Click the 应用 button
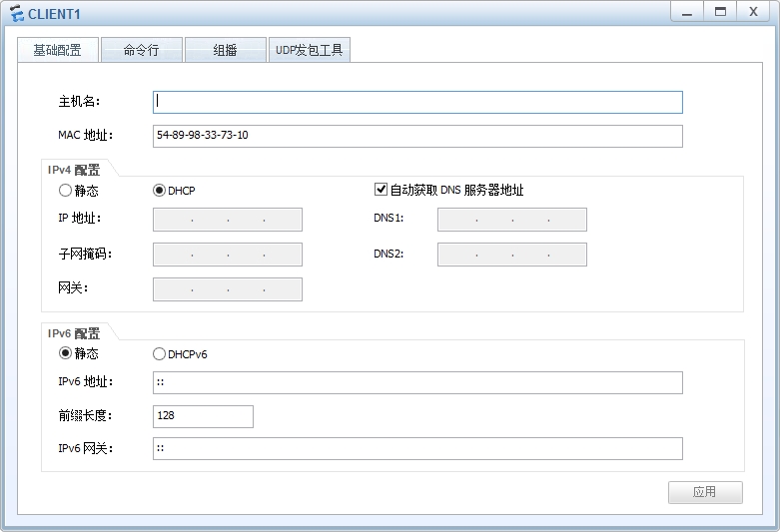Image resolution: width=780 pixels, height=532 pixels. pos(705,492)
